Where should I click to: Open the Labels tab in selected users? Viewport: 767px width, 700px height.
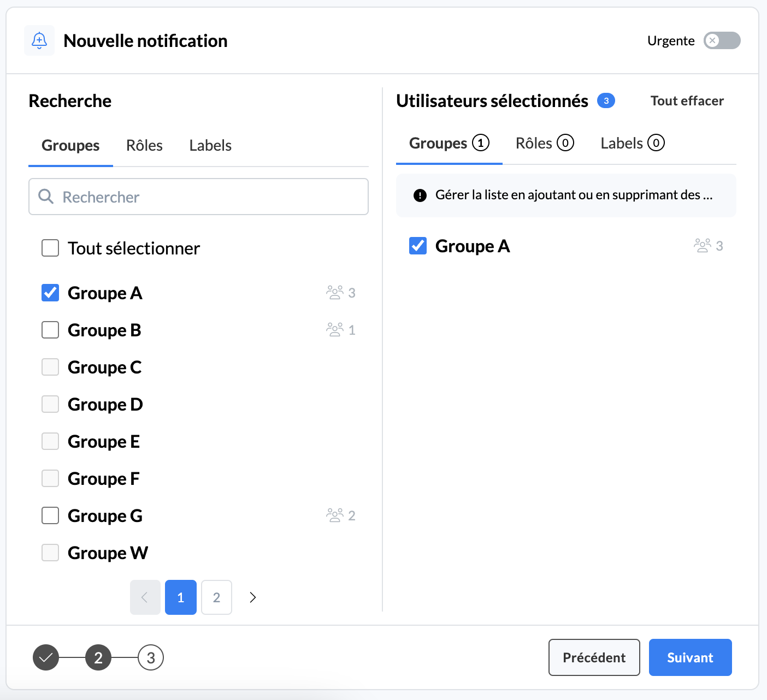click(x=632, y=143)
